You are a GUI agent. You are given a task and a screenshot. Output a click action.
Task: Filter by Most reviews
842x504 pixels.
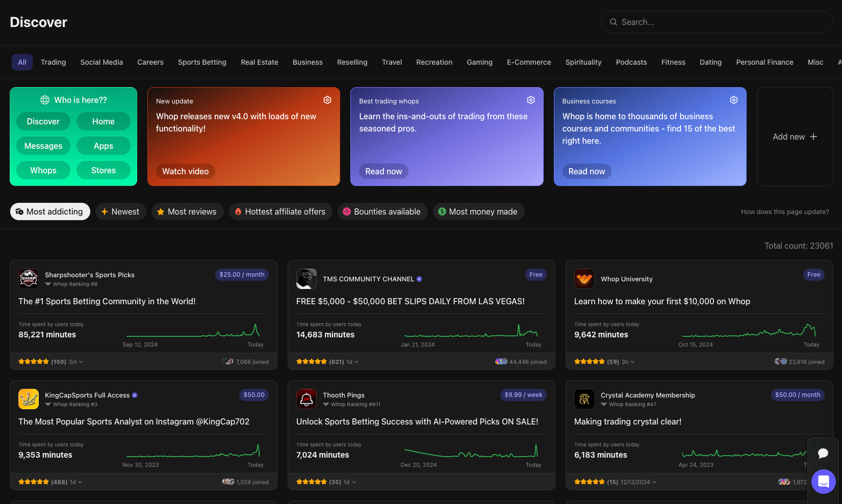[x=187, y=211]
